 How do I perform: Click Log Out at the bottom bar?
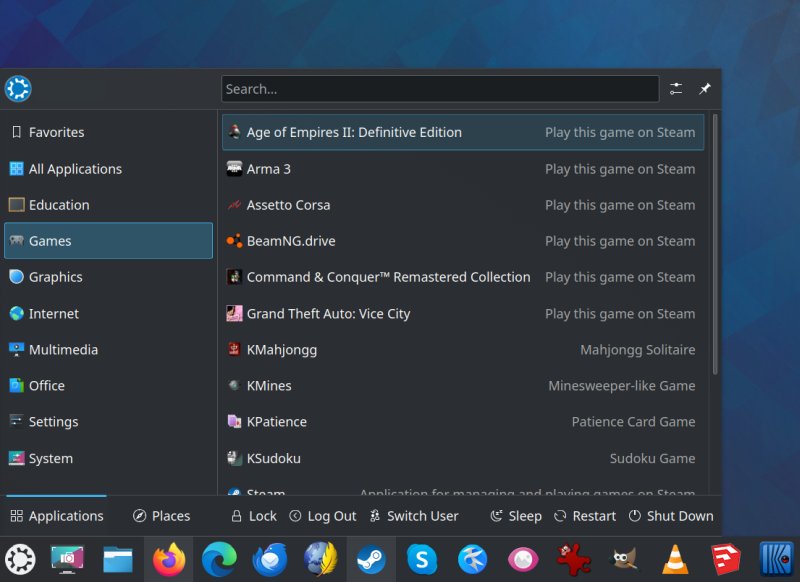click(x=322, y=515)
